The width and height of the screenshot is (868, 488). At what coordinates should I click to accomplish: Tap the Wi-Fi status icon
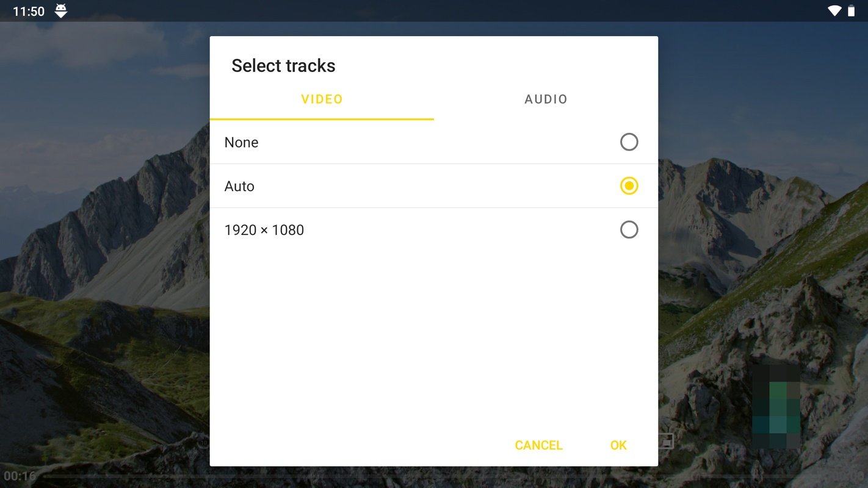tap(834, 11)
